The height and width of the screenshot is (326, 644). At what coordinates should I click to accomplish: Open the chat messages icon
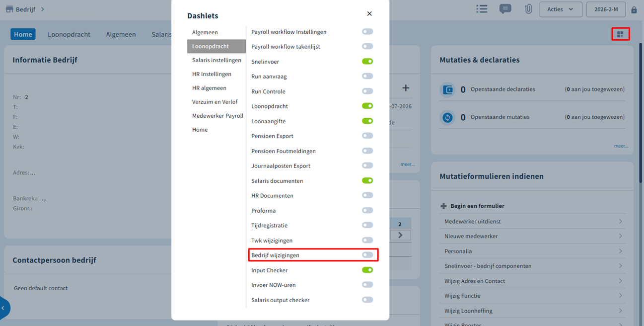click(x=505, y=9)
